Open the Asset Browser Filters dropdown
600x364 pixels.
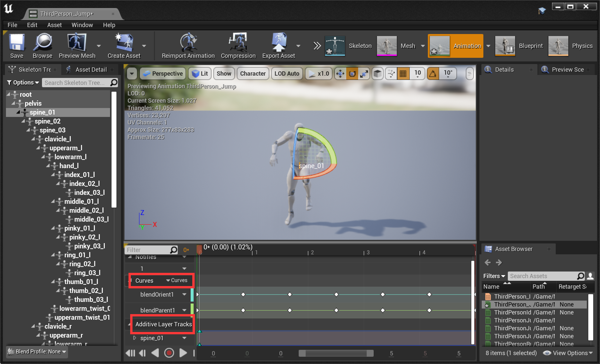pyautogui.click(x=494, y=276)
